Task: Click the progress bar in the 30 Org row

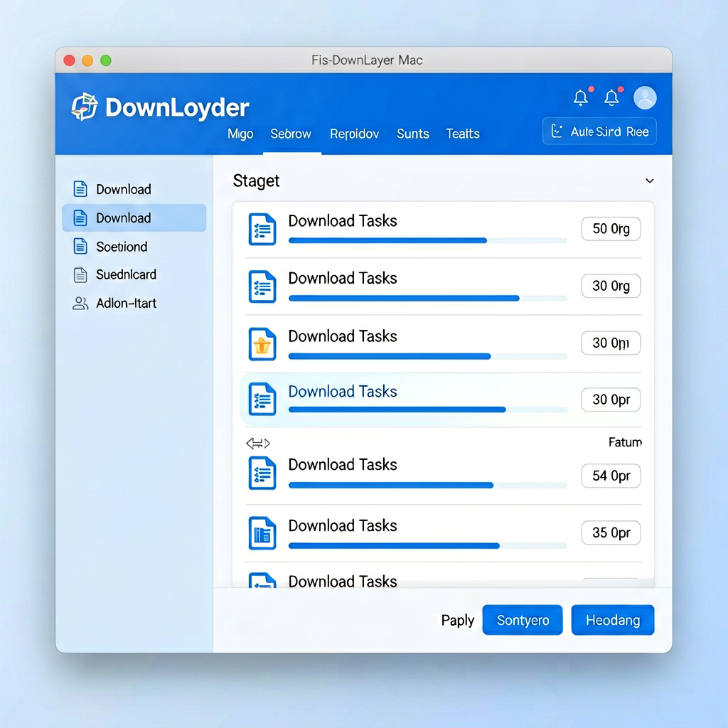Action: coord(427,298)
